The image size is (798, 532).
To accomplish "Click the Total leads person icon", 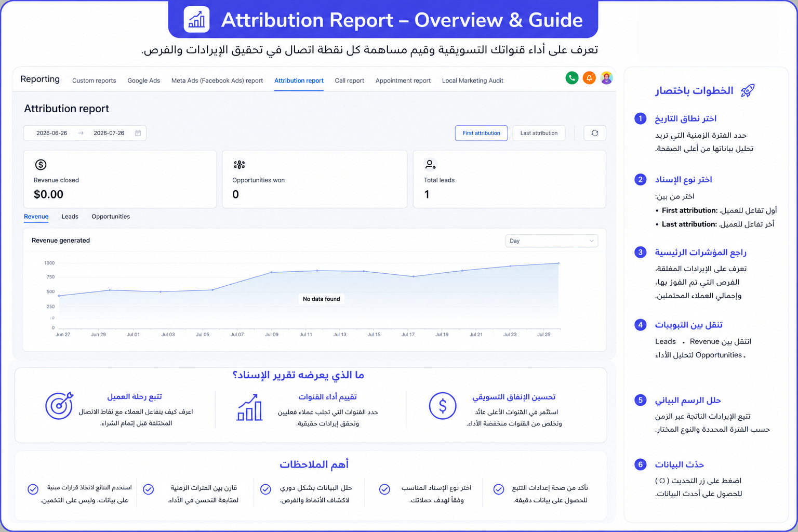I will pos(430,165).
